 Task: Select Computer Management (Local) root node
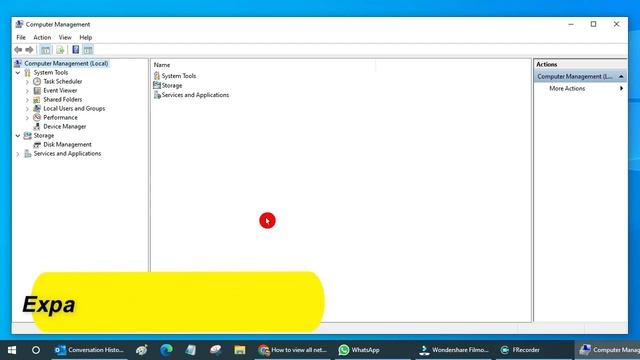click(x=66, y=64)
